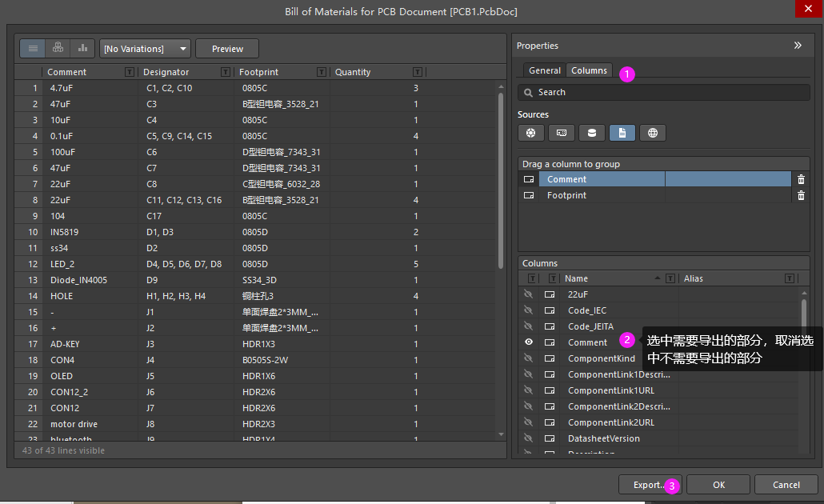This screenshot has width=824, height=504.
Task: Sort columns list by Name header
Action: [577, 278]
